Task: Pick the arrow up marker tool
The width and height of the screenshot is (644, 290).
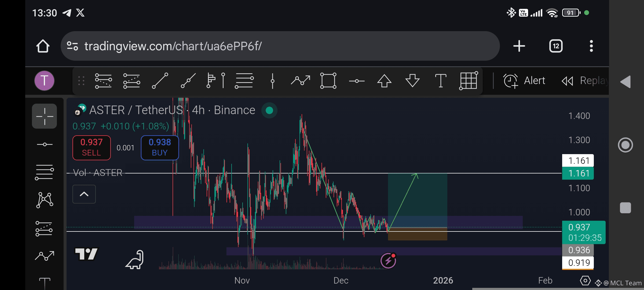Action: coord(384,81)
